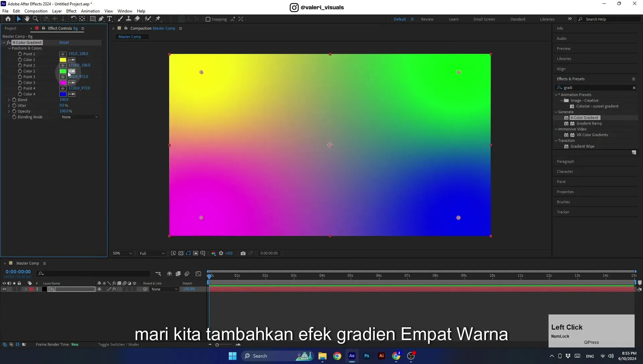The height and width of the screenshot is (364, 643).
Task: Select the Rotation tool
Action: point(73,19)
